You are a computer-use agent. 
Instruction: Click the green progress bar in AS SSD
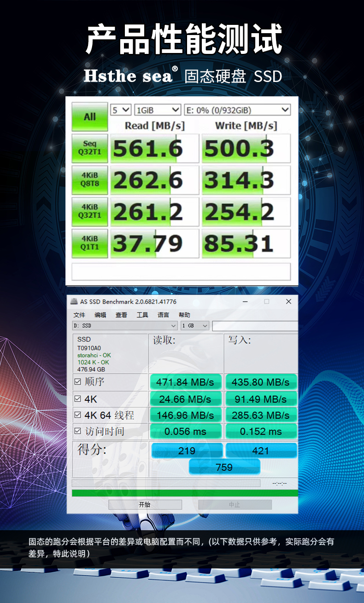(185, 493)
